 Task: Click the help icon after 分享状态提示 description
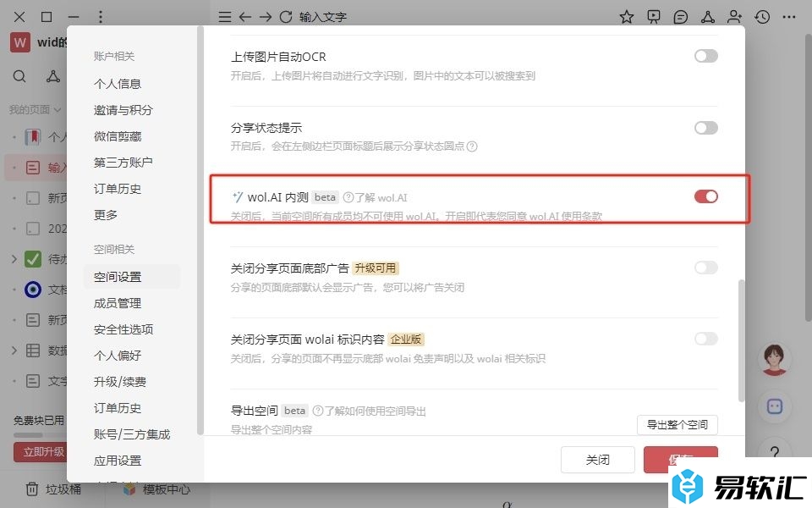[472, 146]
